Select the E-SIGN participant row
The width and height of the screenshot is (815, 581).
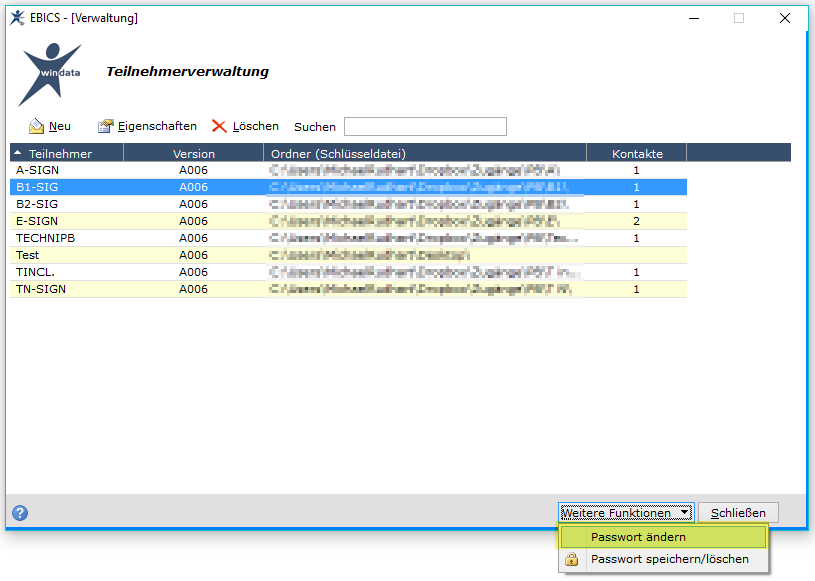click(348, 221)
